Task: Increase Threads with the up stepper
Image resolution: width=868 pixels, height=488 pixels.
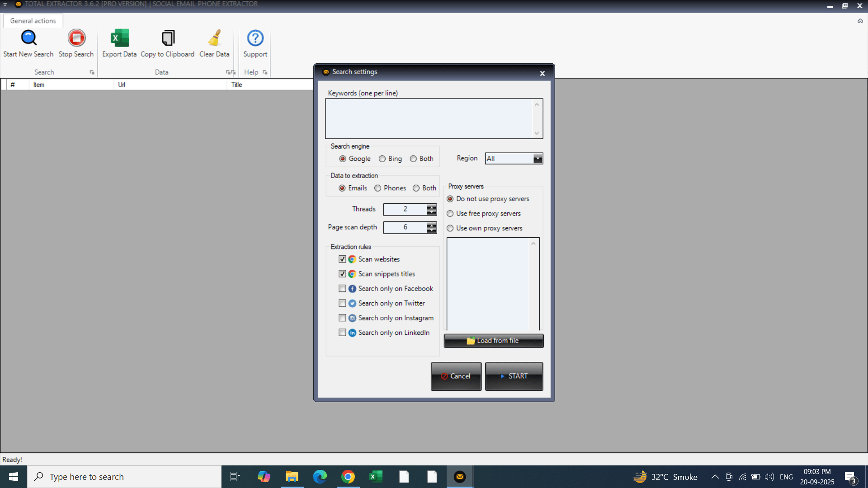Action: click(x=431, y=207)
